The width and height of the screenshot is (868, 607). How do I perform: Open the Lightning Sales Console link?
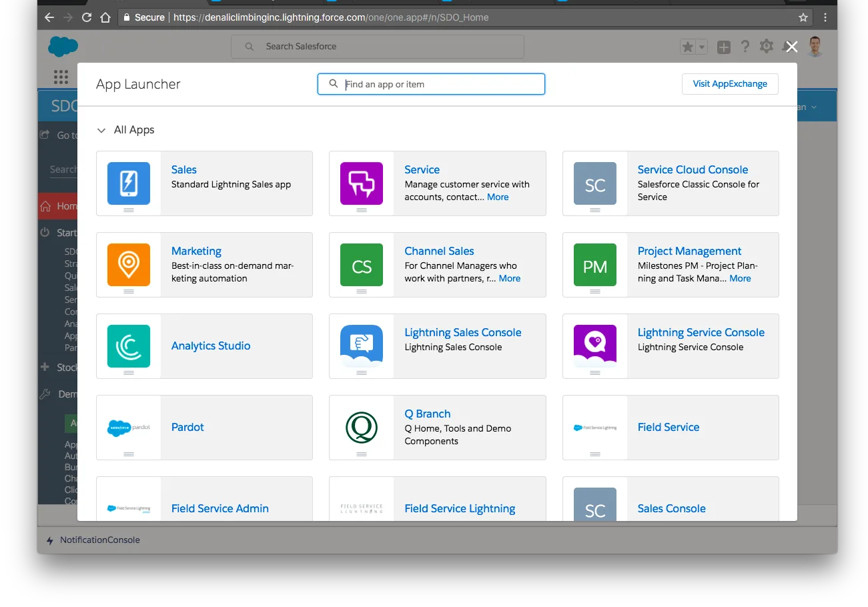click(463, 332)
